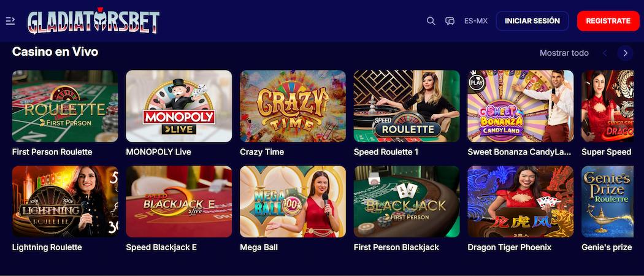The height and width of the screenshot is (276, 644).
Task: Click Iniciar Sesión button
Action: pyautogui.click(x=532, y=21)
